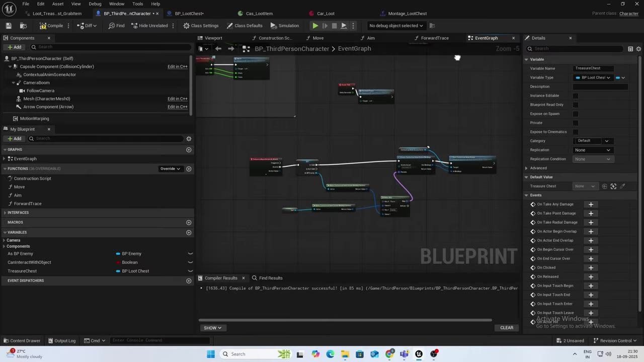Add a new macro with plus icon
644x362 pixels.
189,222
